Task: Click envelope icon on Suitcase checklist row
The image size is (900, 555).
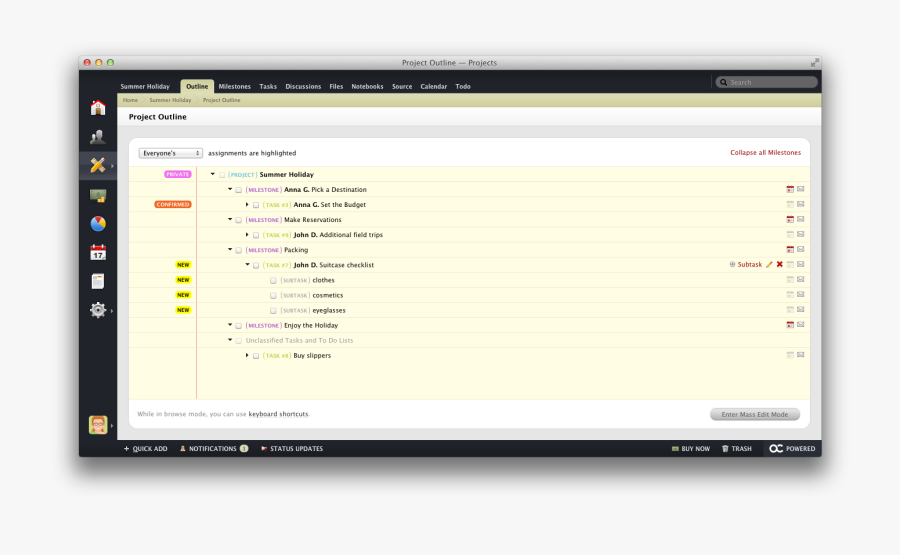Action: [801, 265]
